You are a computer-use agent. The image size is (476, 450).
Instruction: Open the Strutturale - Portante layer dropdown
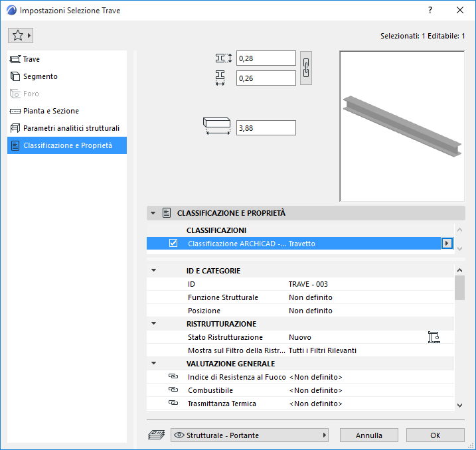[x=250, y=435]
